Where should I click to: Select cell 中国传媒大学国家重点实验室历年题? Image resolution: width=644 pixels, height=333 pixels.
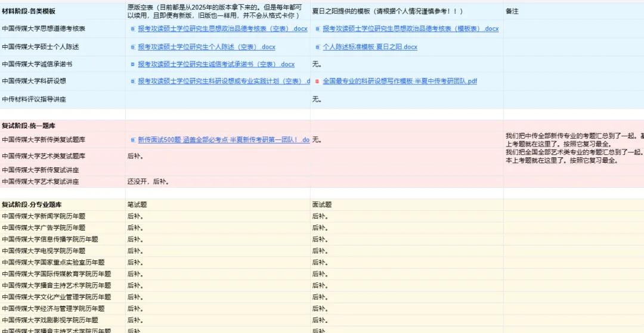[63, 263]
